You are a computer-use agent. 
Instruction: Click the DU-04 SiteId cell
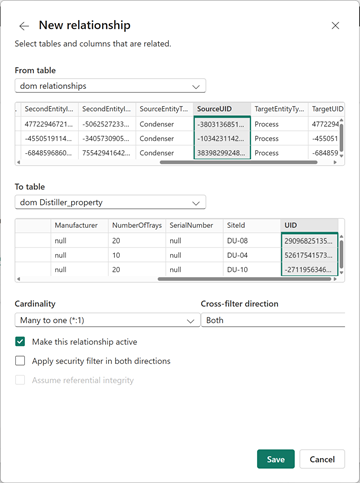click(252, 255)
